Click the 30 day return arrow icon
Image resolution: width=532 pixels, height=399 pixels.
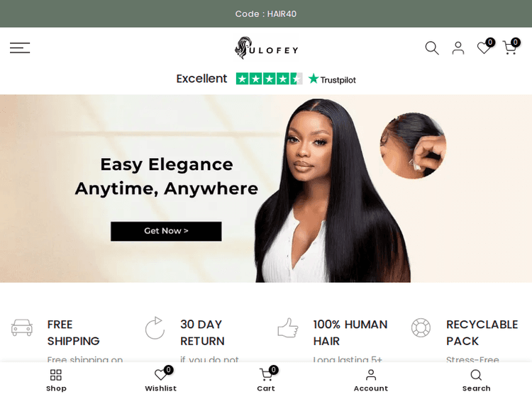tap(155, 328)
